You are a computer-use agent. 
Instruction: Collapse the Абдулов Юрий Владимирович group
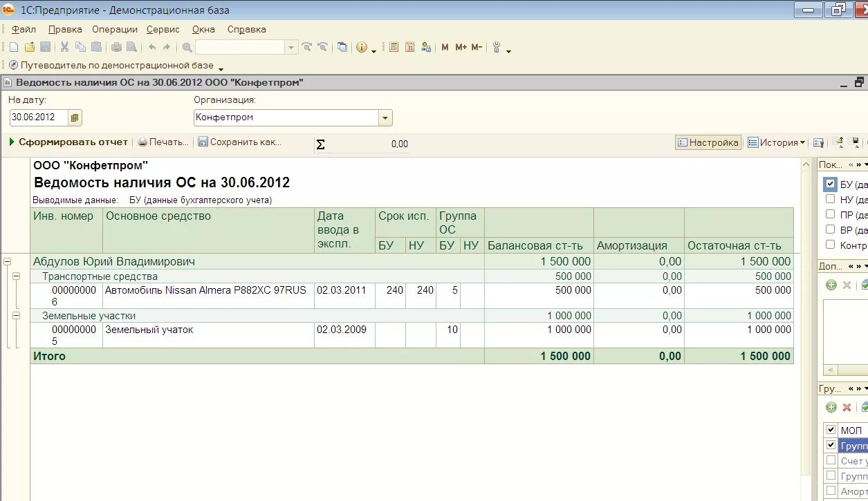click(x=8, y=261)
